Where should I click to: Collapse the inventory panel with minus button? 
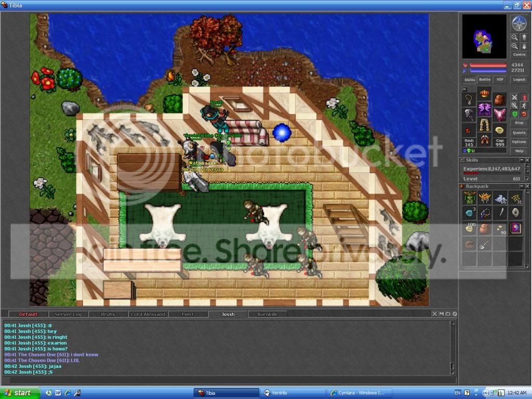pyautogui.click(x=465, y=89)
